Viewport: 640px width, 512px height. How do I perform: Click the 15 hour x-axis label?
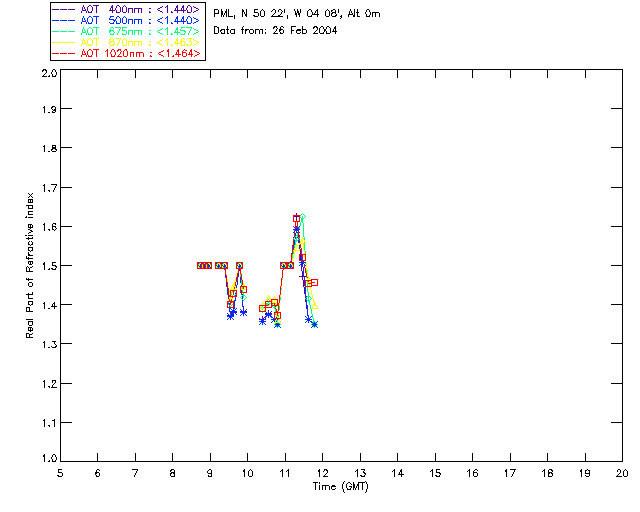click(x=435, y=473)
